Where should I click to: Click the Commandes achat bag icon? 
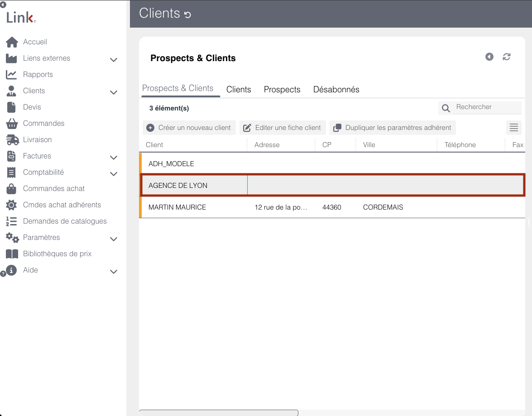pos(11,189)
